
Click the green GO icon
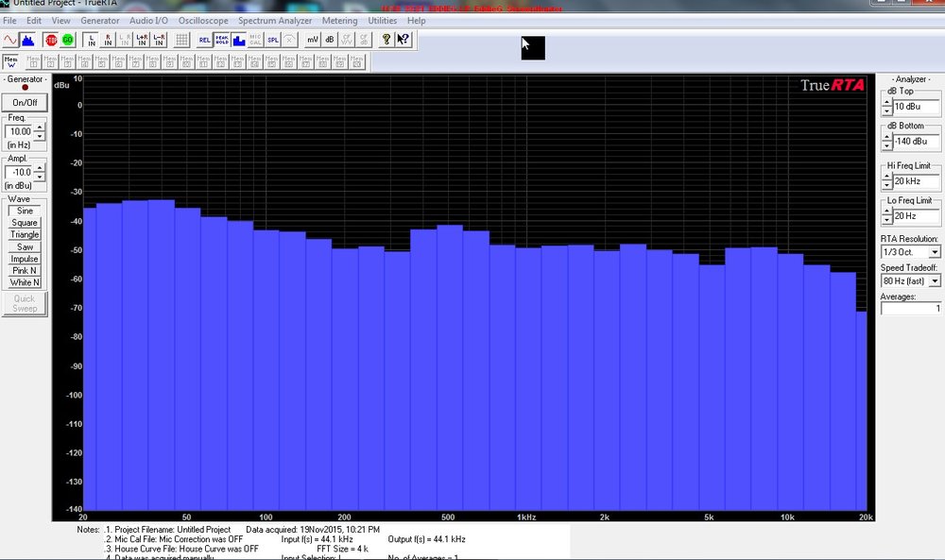(x=67, y=41)
